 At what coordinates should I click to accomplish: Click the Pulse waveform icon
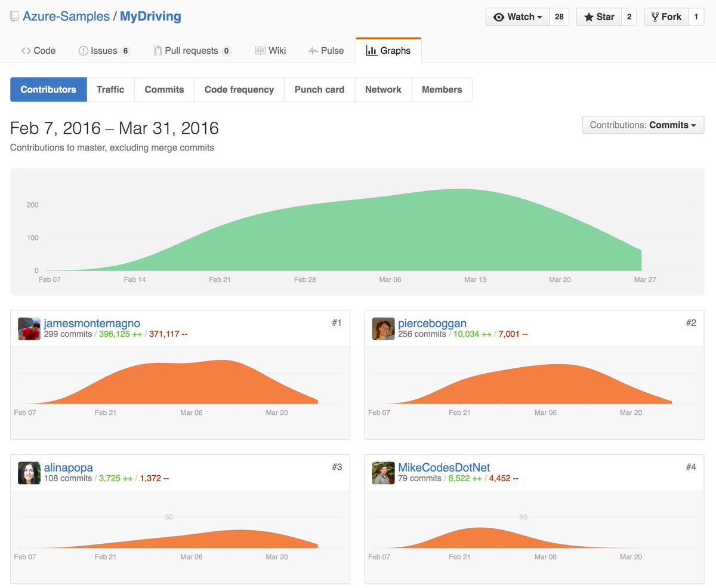313,51
